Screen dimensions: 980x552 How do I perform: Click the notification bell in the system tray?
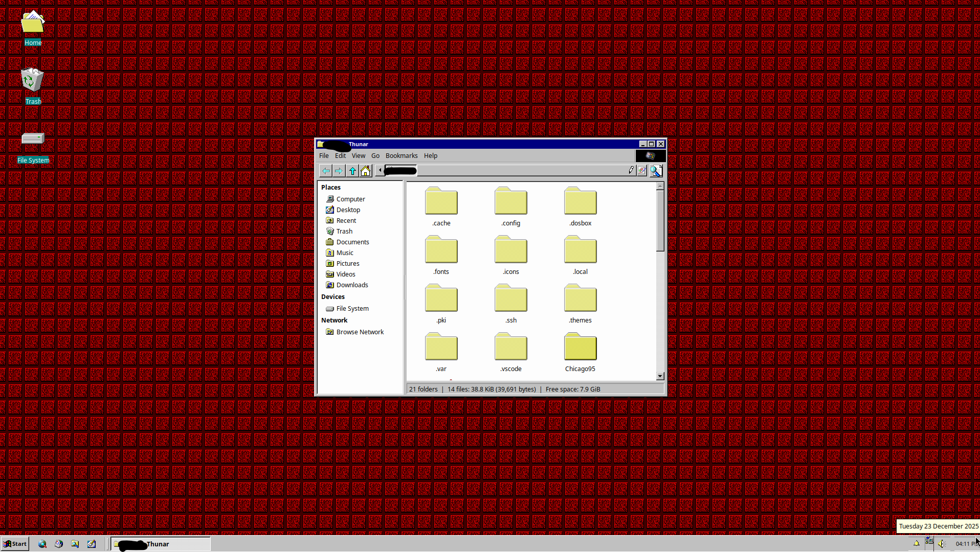917,543
